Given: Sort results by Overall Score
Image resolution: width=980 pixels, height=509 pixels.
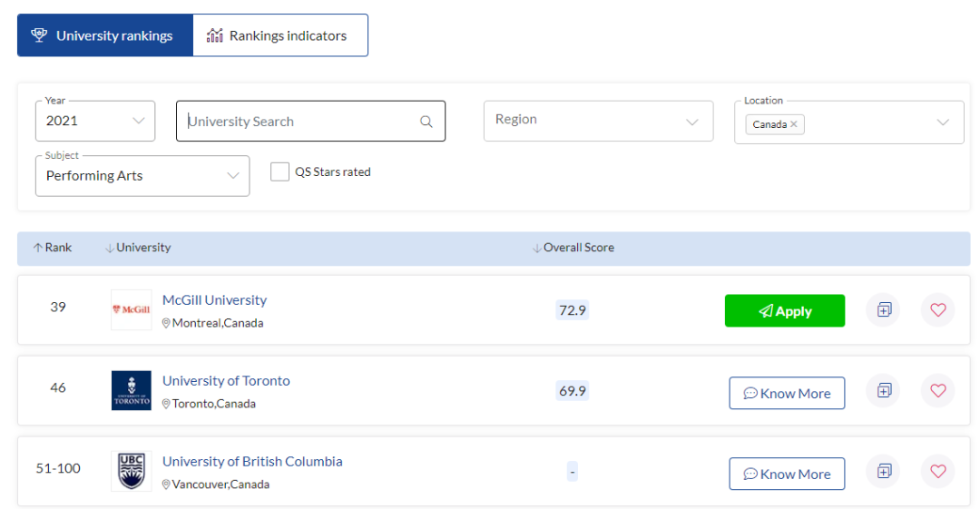Looking at the screenshot, I should [x=573, y=248].
